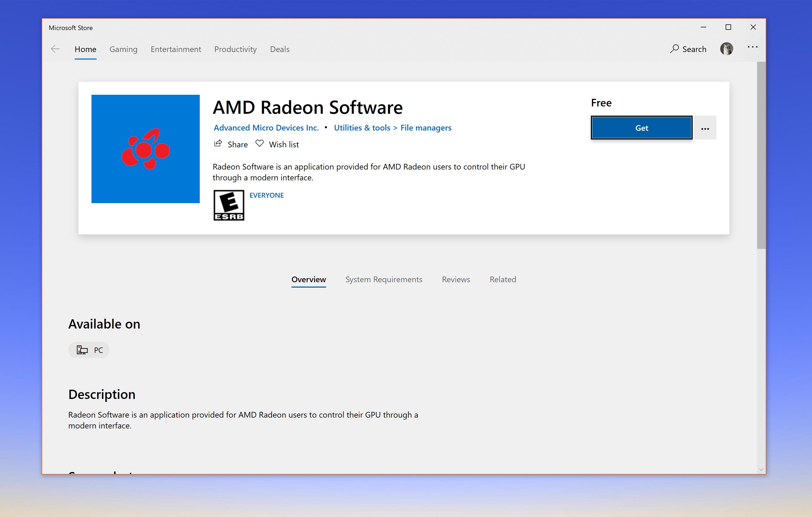Open Utilities & tools category link
This screenshot has height=517, width=812.
[362, 128]
